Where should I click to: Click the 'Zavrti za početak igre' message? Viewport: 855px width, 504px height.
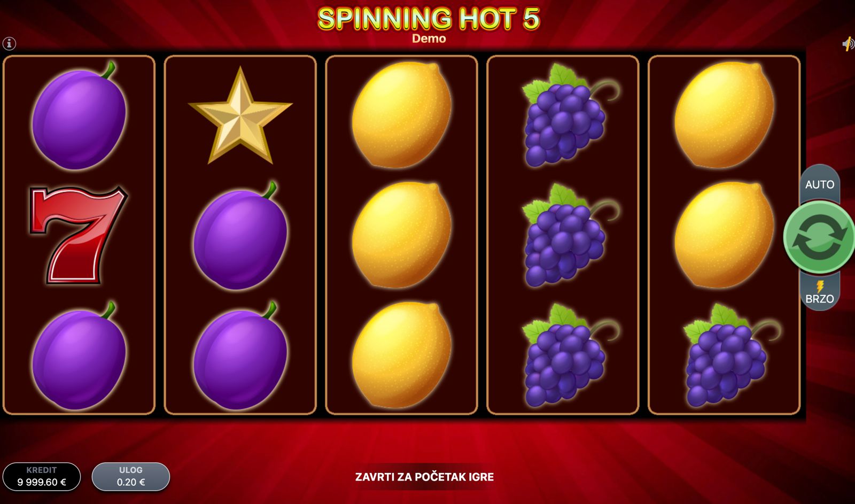tap(424, 477)
